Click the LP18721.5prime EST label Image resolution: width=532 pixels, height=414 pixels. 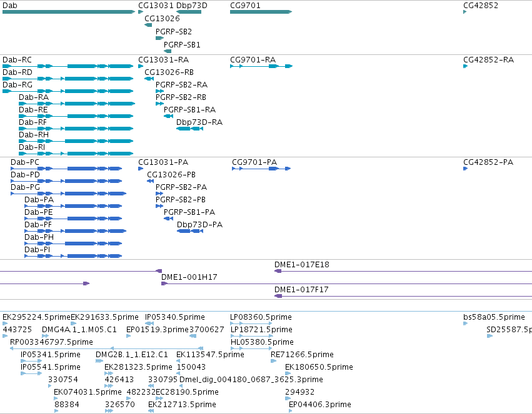(261, 330)
